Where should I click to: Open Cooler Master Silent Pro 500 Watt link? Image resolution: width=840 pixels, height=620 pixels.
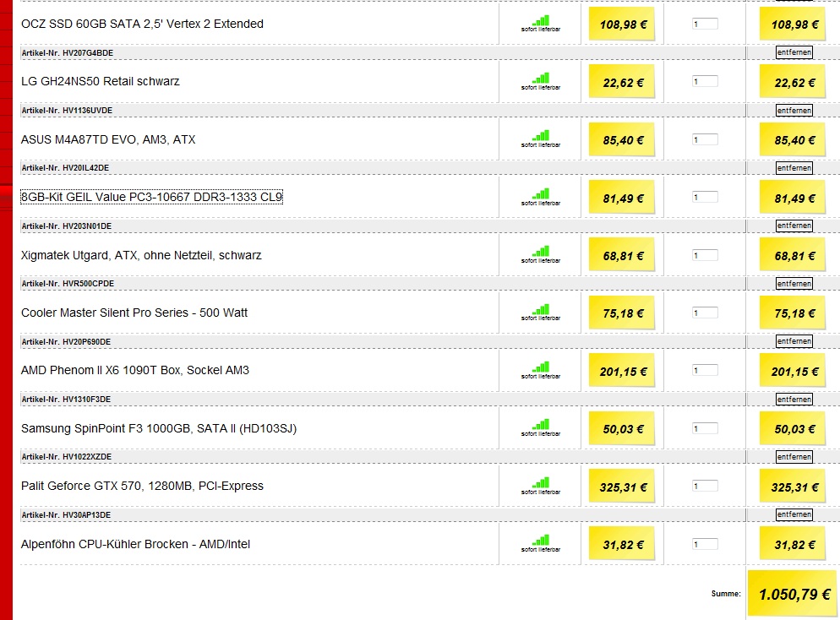pyautogui.click(x=134, y=313)
